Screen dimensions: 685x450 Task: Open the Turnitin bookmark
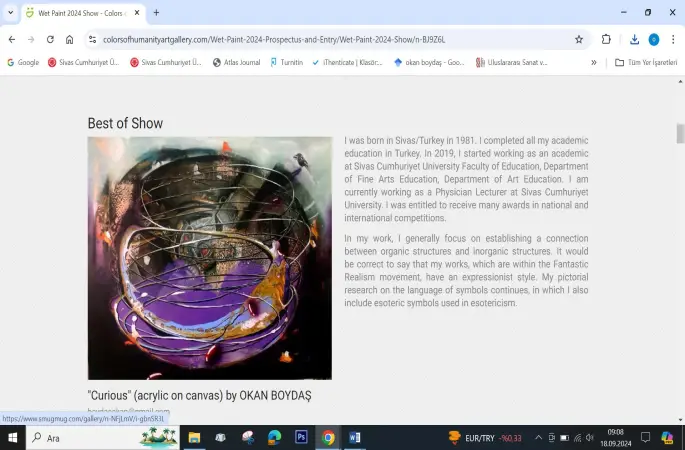[287, 62]
